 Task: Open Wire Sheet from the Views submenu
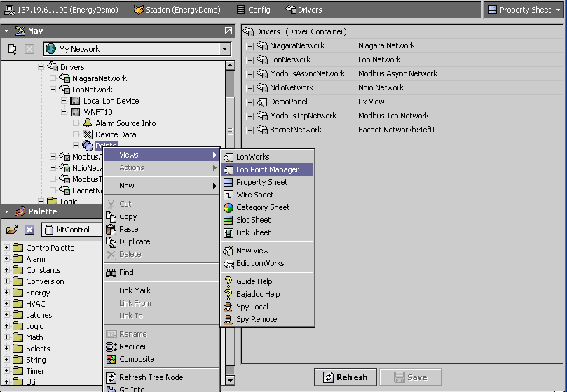[x=254, y=195]
